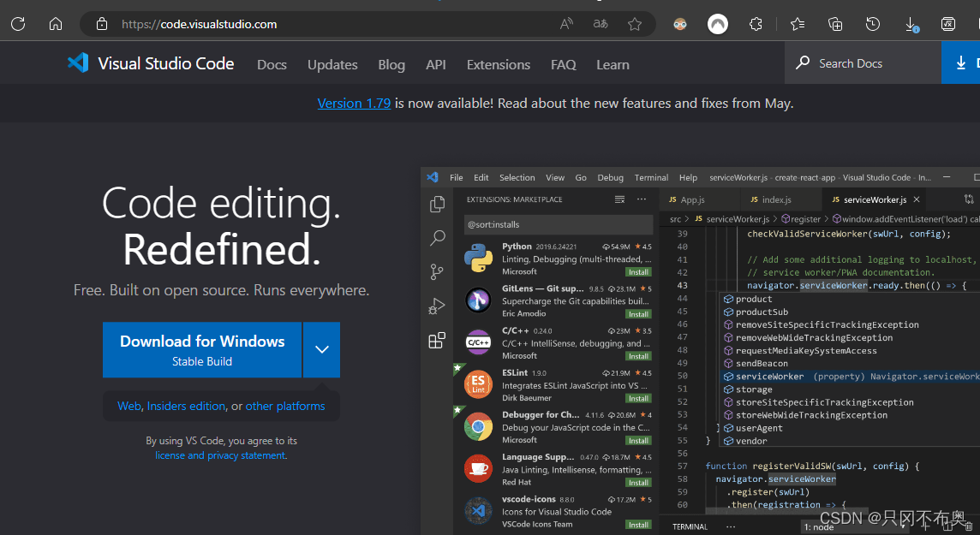This screenshot has height=535, width=980.
Task: Select serviceWorker autocomplete suggestion
Action: (x=850, y=377)
